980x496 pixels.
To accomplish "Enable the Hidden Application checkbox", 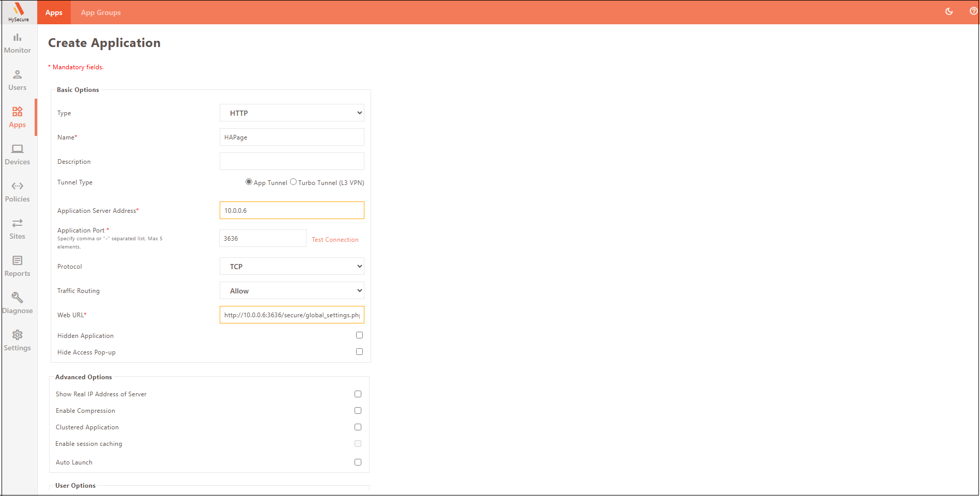I will [x=359, y=335].
